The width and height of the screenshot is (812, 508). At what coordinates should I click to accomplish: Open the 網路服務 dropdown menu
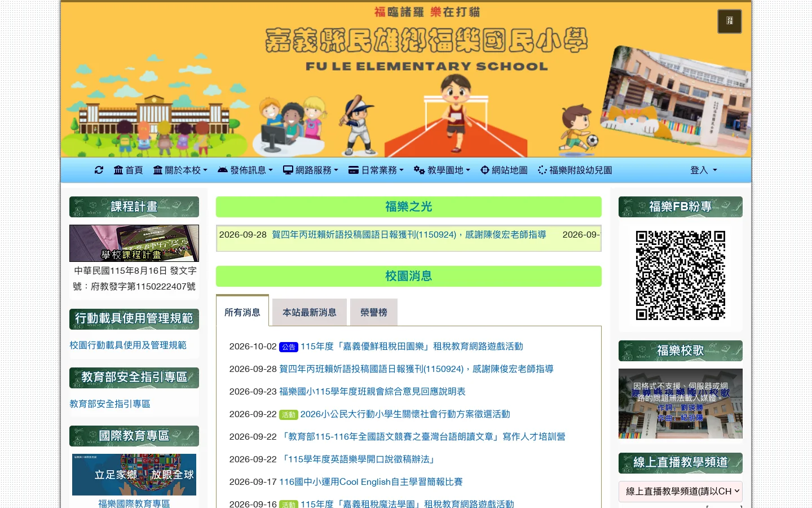click(311, 170)
